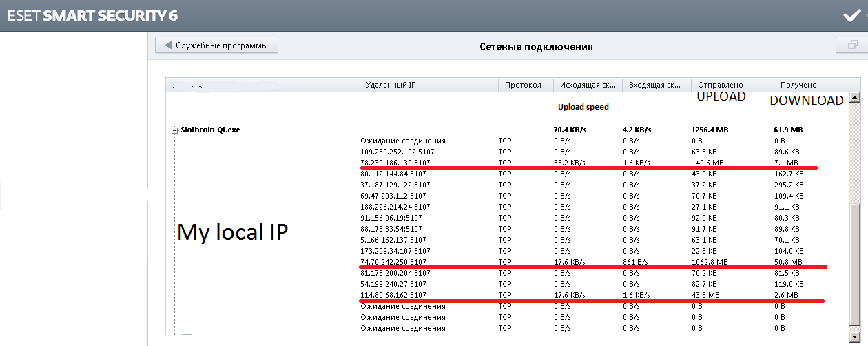Click the 35.2 KB/s outgoing speed value

569,163
